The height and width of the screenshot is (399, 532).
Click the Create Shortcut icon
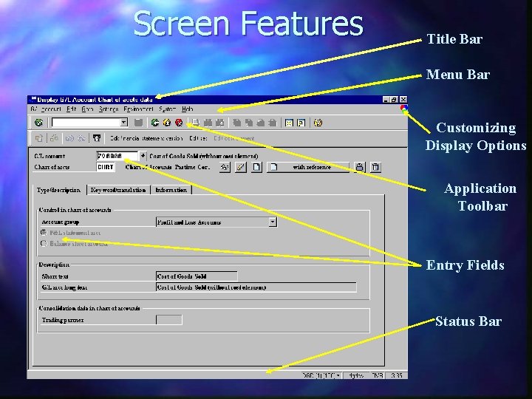pos(301,123)
